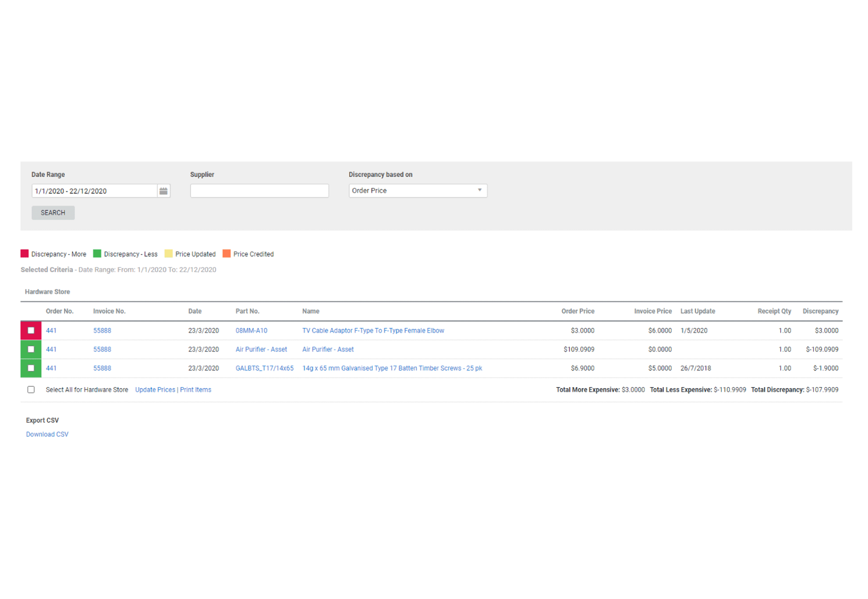Open part number GALBTS_T17/14x65
Image resolution: width=868 pixels, height=599 pixels.
tap(265, 368)
